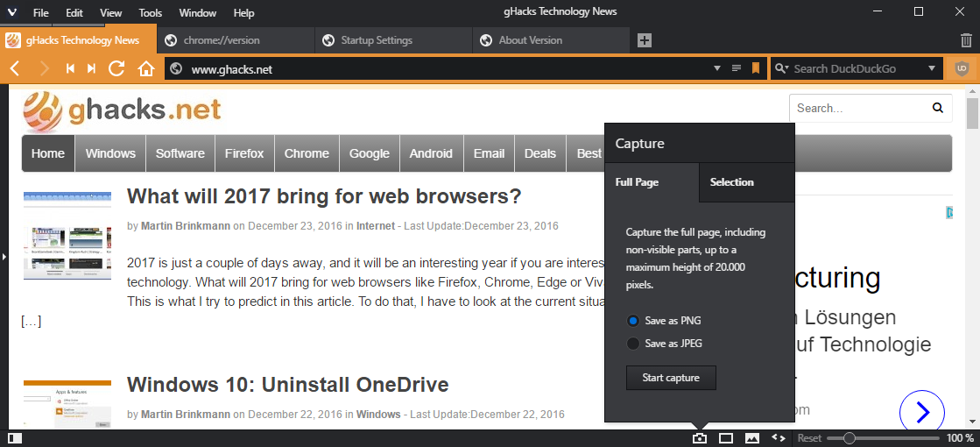
Task: Click the Search DuckDuckGo field
Action: [857, 68]
